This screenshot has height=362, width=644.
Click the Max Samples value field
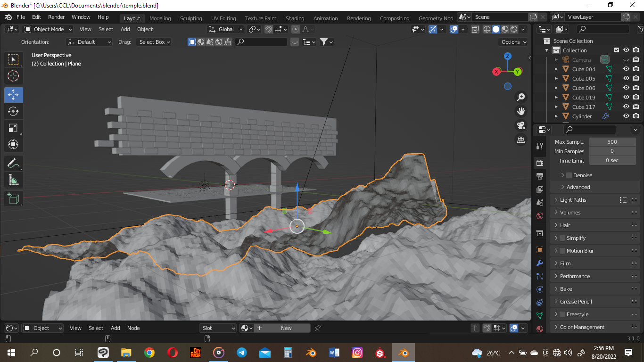click(612, 141)
